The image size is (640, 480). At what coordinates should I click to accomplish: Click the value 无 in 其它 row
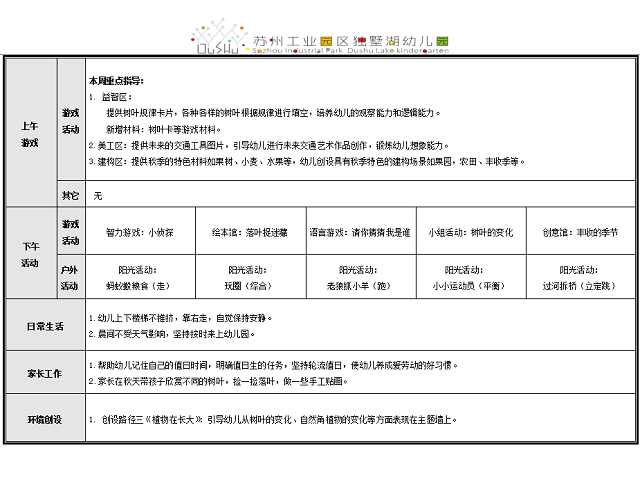click(x=98, y=196)
